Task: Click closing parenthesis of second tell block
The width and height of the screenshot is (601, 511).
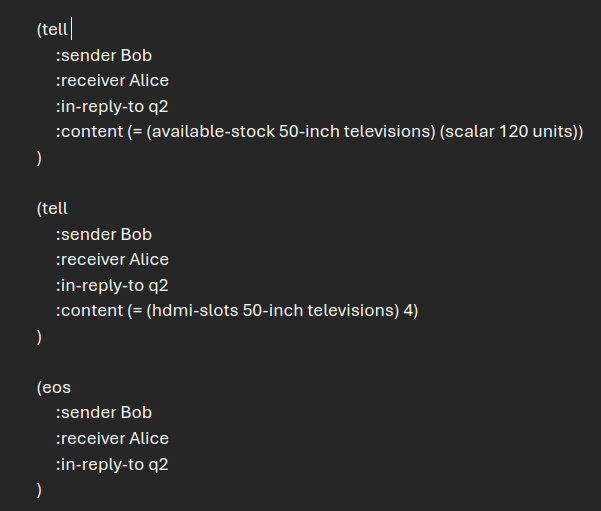Action: tap(39, 337)
